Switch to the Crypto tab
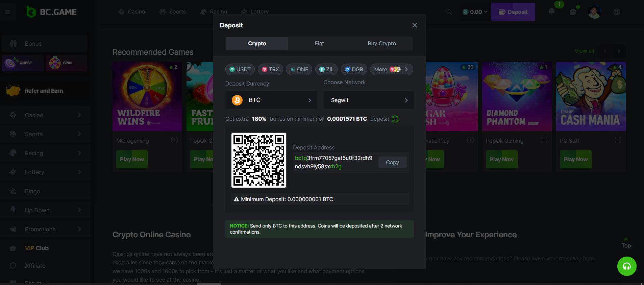The image size is (644, 285). pyautogui.click(x=257, y=44)
